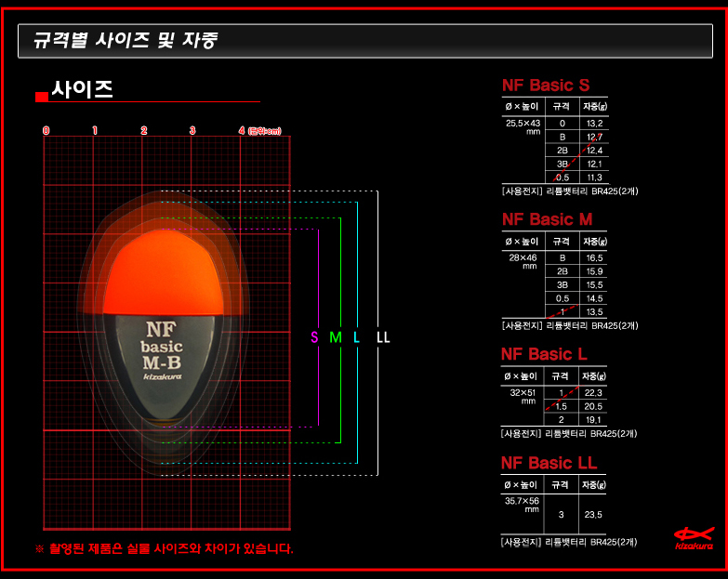This screenshot has height=579, width=728.
Task: Click spec 'B' in NF Basic S table
Action: pos(563,137)
